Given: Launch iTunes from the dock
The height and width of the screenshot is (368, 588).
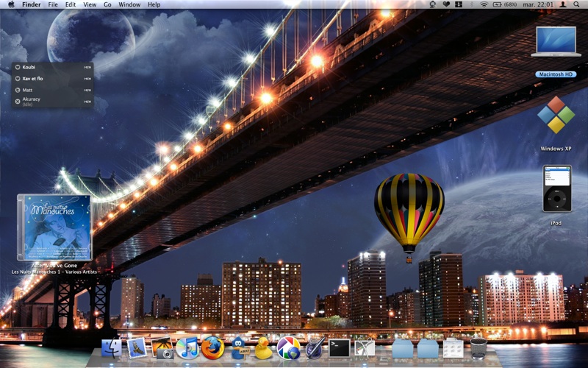Looking at the screenshot, I should 187,347.
